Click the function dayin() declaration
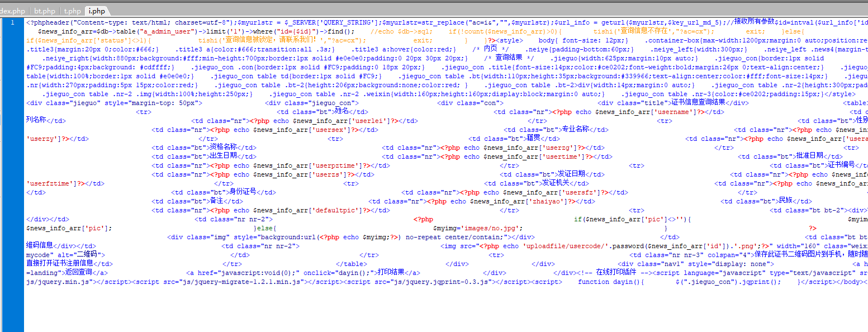 pyautogui.click(x=611, y=282)
